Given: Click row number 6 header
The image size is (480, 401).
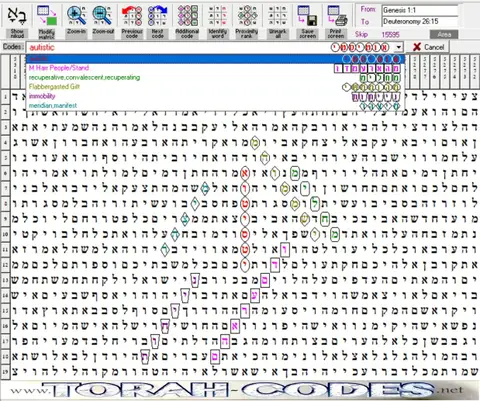Looking at the screenshot, I should [x=5, y=173].
